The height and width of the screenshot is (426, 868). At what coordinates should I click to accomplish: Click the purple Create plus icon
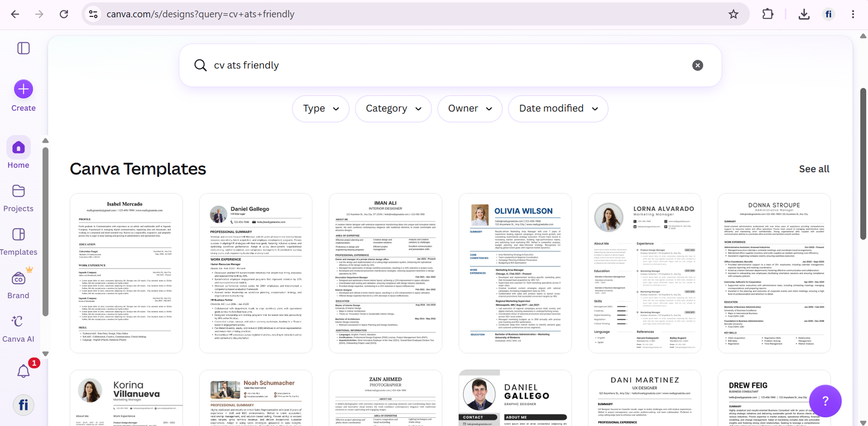[23, 89]
